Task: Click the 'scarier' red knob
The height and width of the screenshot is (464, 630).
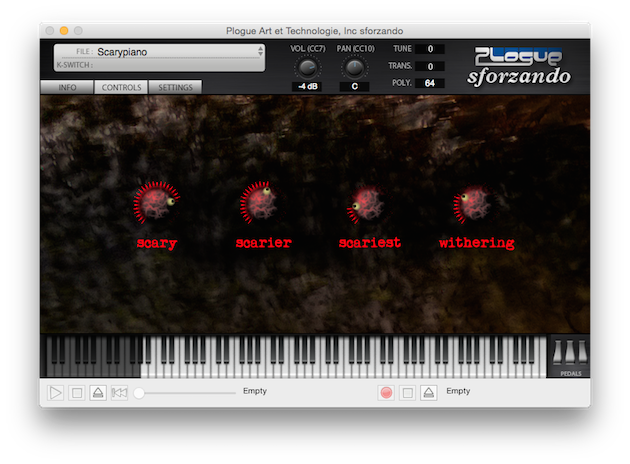Action: [262, 202]
